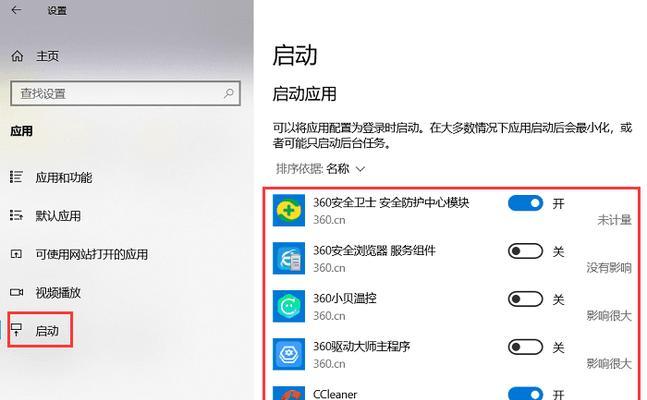Click the 360安全浏览器 app icon
The height and width of the screenshot is (400, 647).
coord(289,258)
